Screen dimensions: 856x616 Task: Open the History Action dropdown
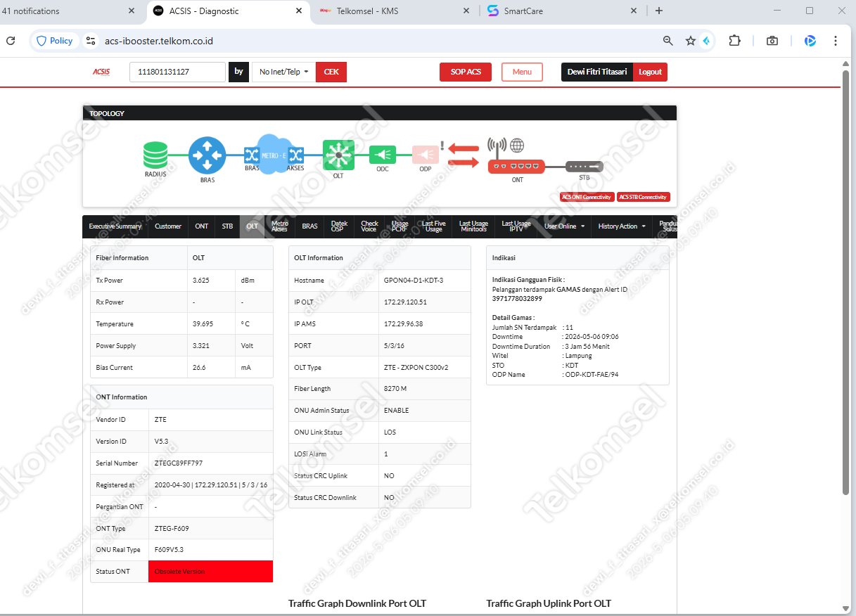(x=622, y=226)
